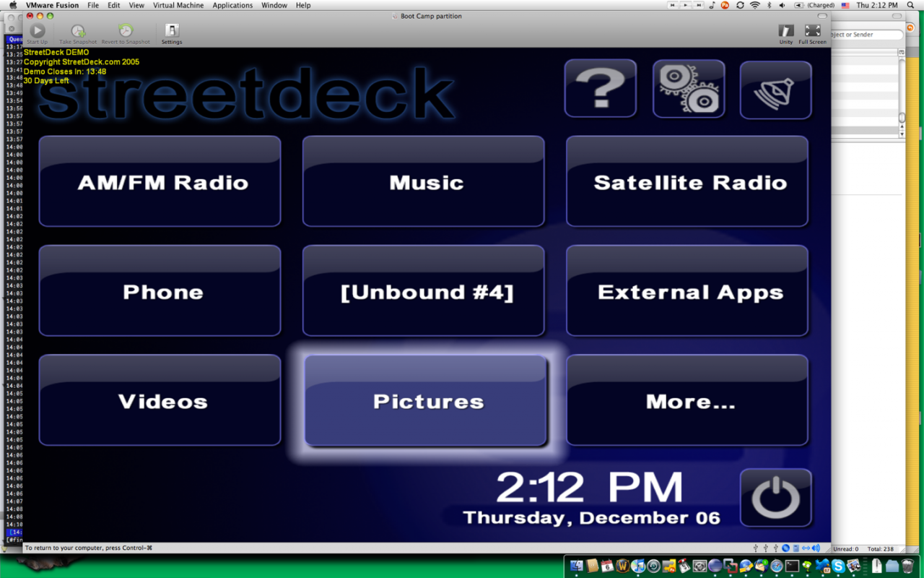
Task: Open the Music section
Action: point(423,181)
